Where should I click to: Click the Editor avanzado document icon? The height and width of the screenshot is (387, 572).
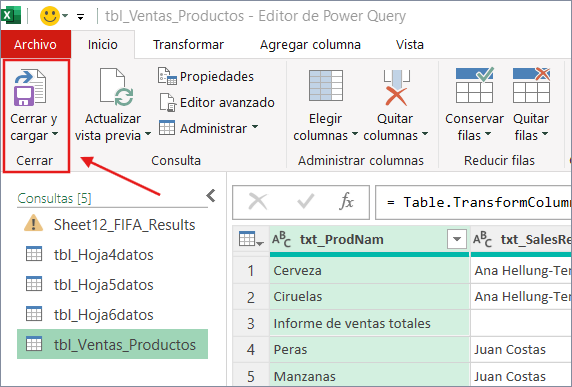tap(167, 102)
